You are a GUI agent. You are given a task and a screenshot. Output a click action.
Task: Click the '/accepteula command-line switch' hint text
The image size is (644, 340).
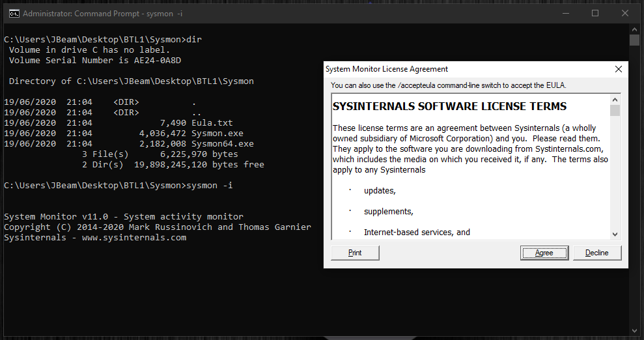pos(449,85)
